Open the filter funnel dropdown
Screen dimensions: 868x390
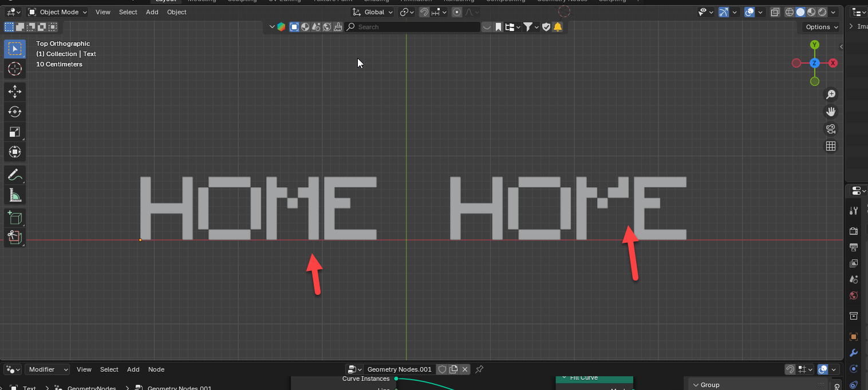(531, 27)
